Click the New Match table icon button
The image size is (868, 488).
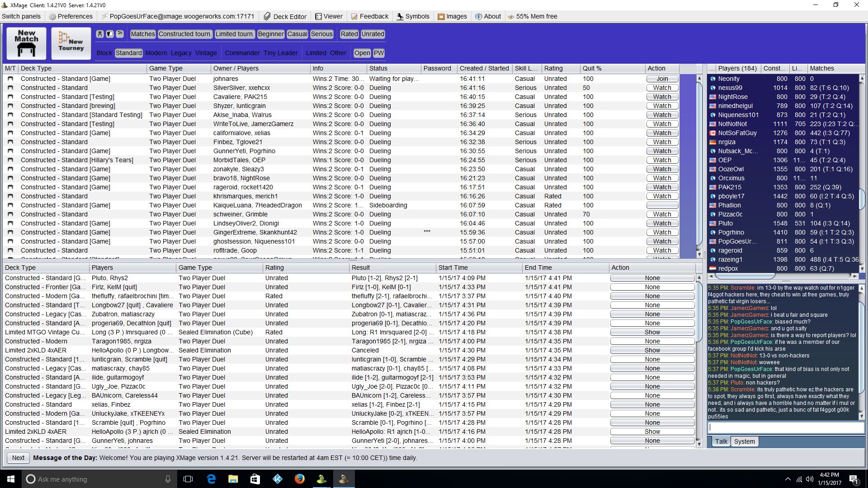pos(26,43)
